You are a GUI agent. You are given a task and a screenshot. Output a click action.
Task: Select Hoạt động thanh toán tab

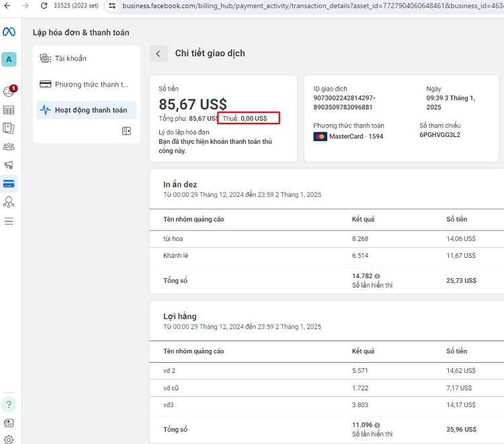coord(91,110)
